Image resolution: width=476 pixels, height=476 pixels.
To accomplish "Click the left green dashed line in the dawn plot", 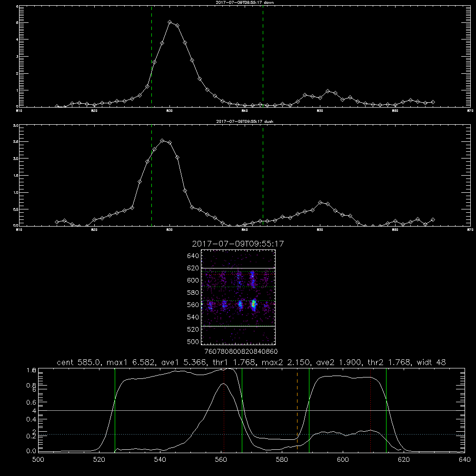I will click(151, 56).
